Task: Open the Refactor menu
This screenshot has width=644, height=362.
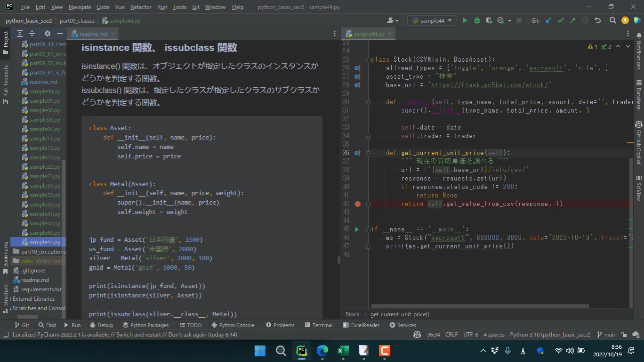Action: point(141,7)
